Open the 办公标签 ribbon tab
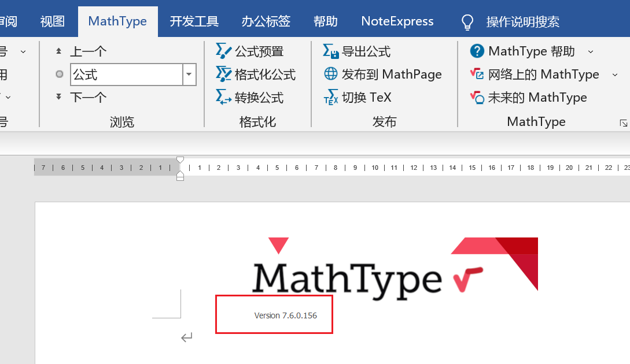 pyautogui.click(x=266, y=21)
